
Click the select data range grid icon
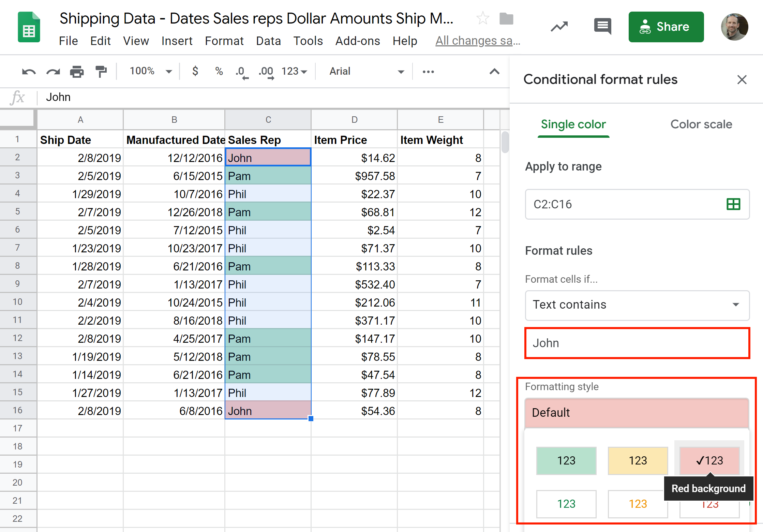pyautogui.click(x=733, y=204)
